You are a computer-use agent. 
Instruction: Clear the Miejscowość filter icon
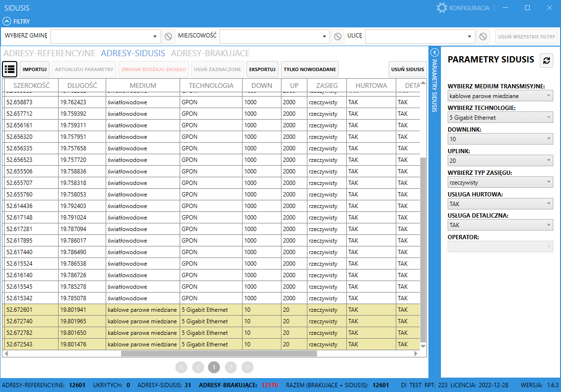[337, 37]
